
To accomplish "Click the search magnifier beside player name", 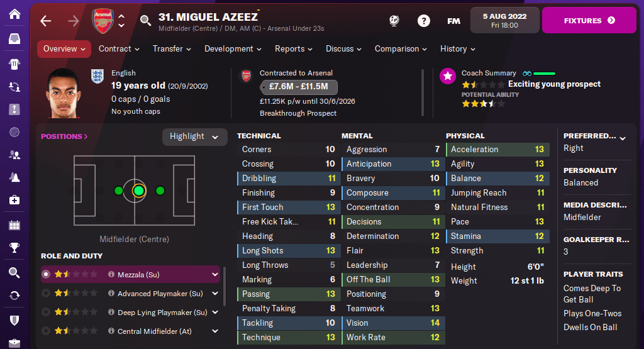I will (x=146, y=21).
